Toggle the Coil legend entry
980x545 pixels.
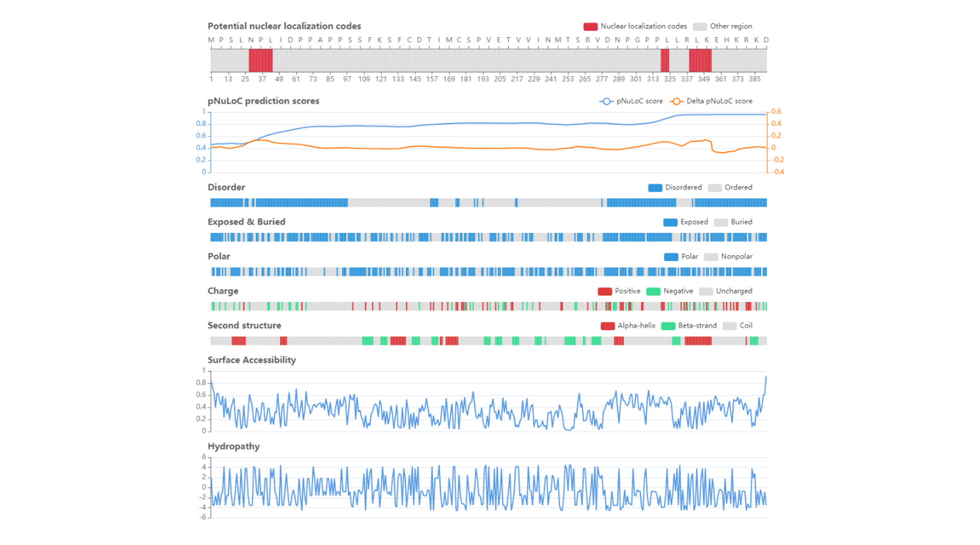(x=738, y=326)
